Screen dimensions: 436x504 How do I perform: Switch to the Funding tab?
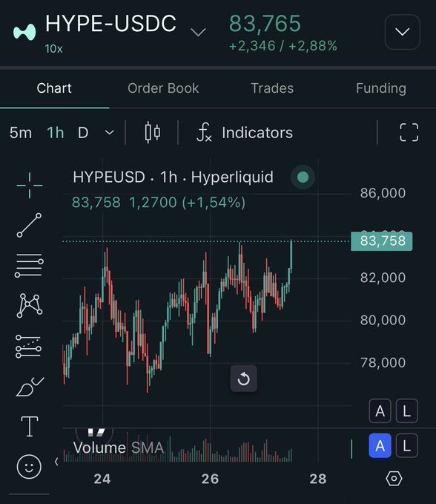(x=381, y=88)
